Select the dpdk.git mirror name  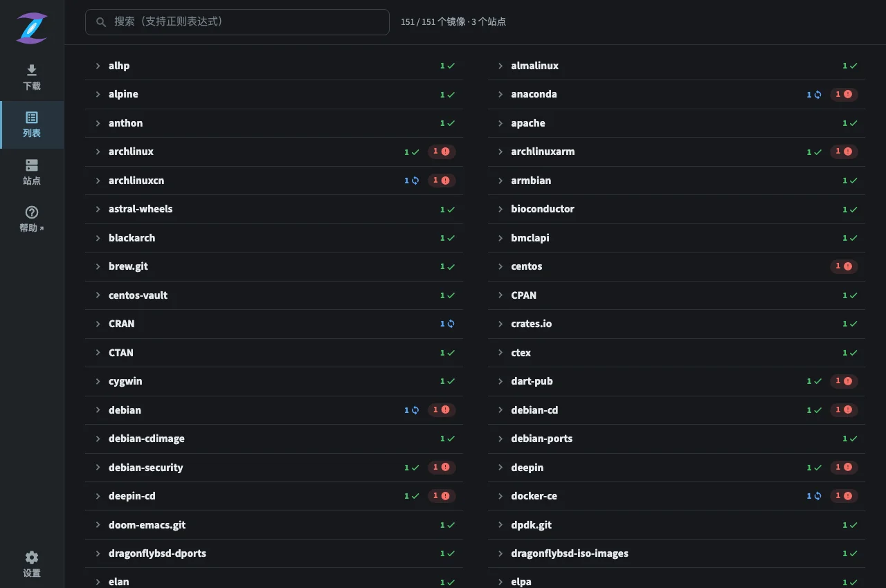532,525
